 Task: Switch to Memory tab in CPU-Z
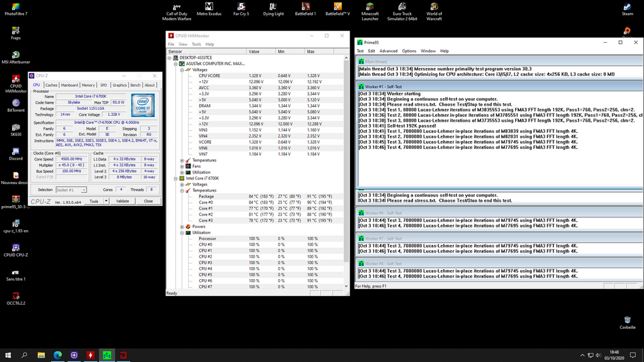[x=88, y=85]
